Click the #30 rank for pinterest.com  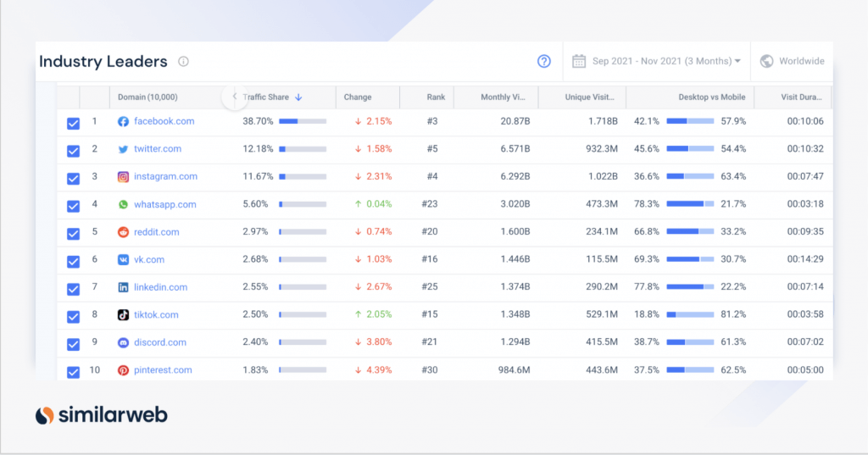[x=430, y=369]
